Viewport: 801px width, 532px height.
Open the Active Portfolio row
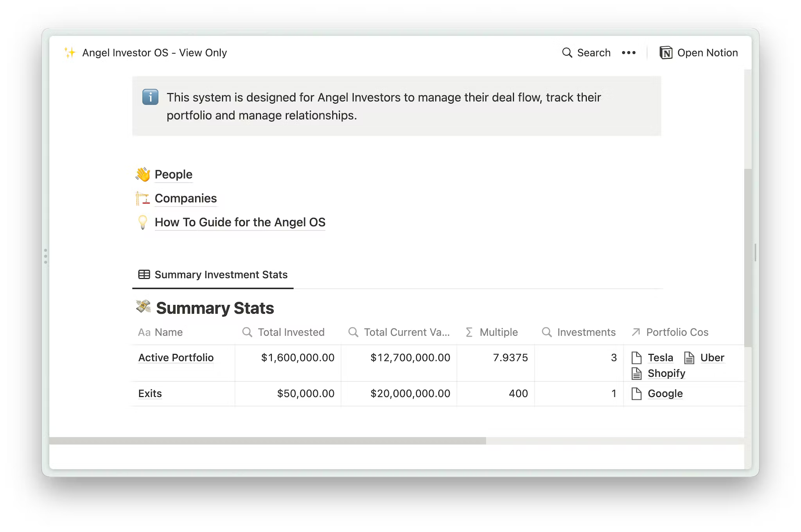[176, 358]
